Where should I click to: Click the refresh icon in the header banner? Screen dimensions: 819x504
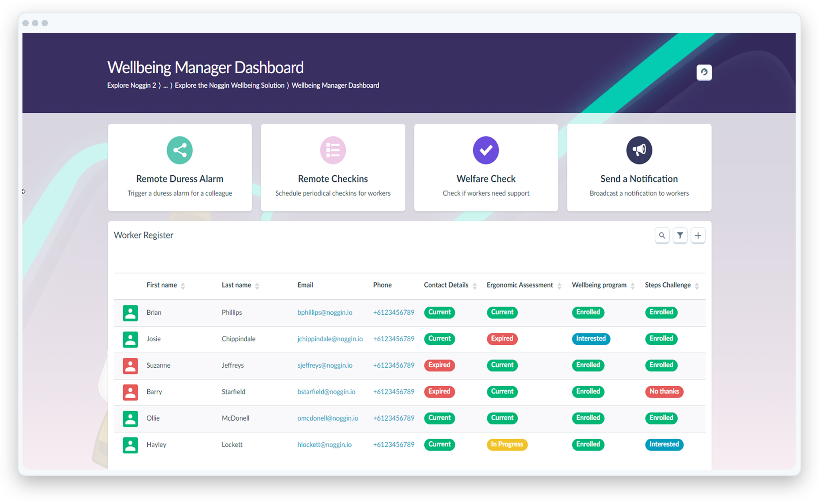pos(704,72)
